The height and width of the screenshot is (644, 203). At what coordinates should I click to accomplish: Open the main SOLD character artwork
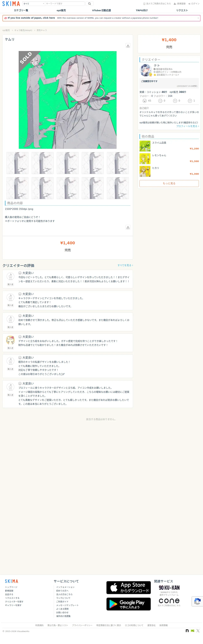[68, 100]
